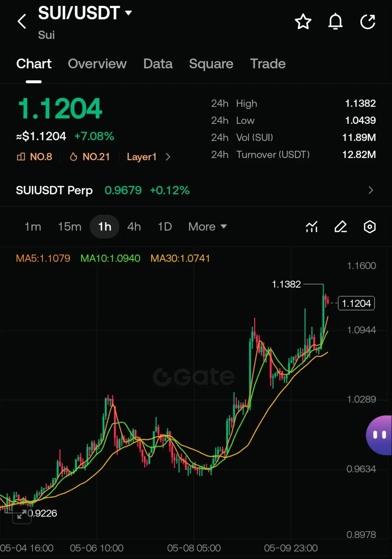Go to the Trade tab

(268, 64)
